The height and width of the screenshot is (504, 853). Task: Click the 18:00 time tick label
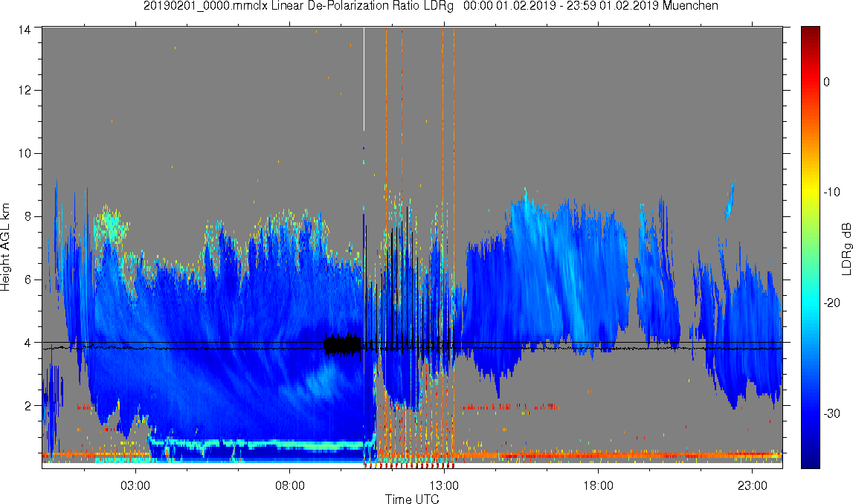tap(598, 485)
